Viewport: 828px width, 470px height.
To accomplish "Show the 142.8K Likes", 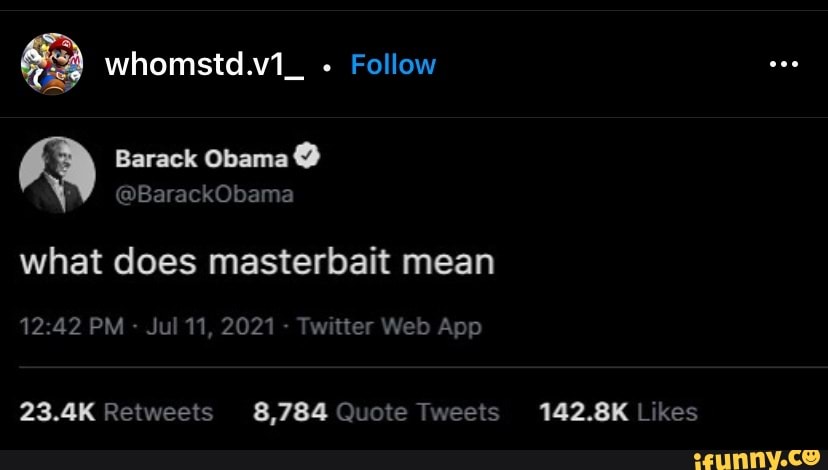I will pos(617,412).
